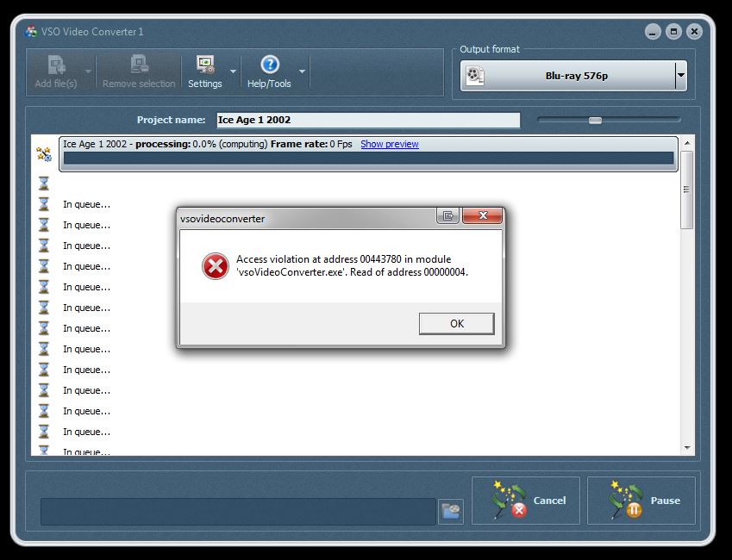Click the Ice Age 1 2002 conversion progress bar
Screen dimensions: 732x560
point(368,158)
